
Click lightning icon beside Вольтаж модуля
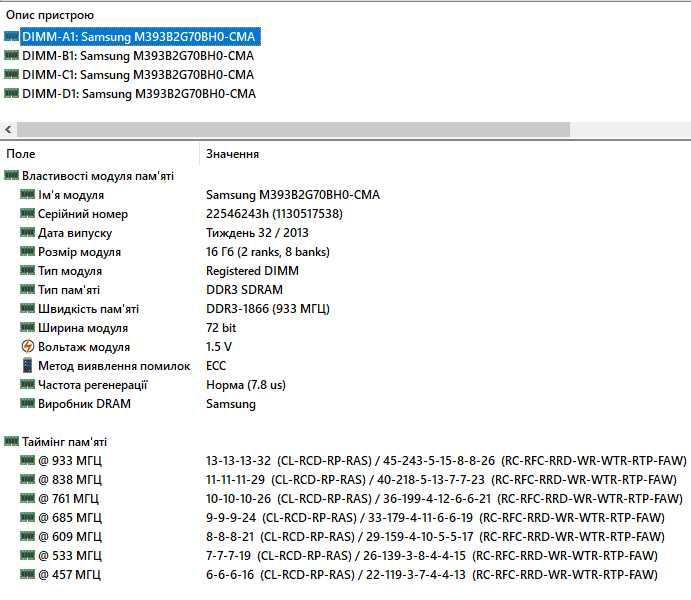pos(27,346)
